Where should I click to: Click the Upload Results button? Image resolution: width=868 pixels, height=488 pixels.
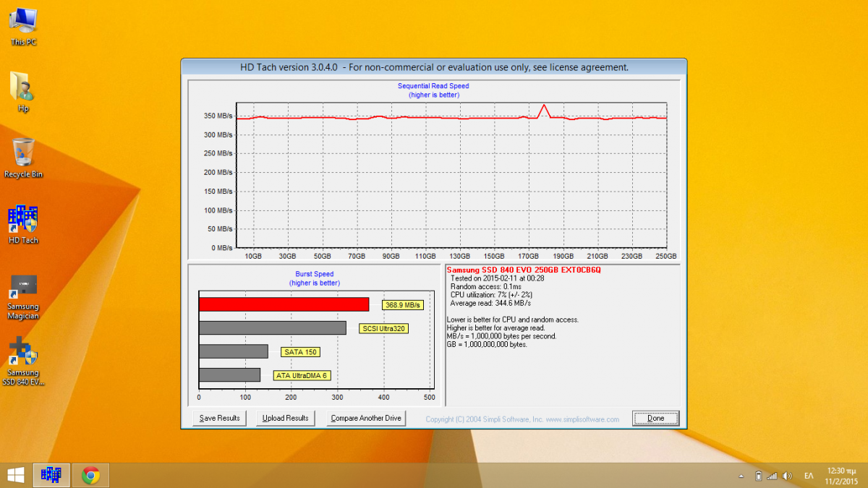pyautogui.click(x=285, y=418)
